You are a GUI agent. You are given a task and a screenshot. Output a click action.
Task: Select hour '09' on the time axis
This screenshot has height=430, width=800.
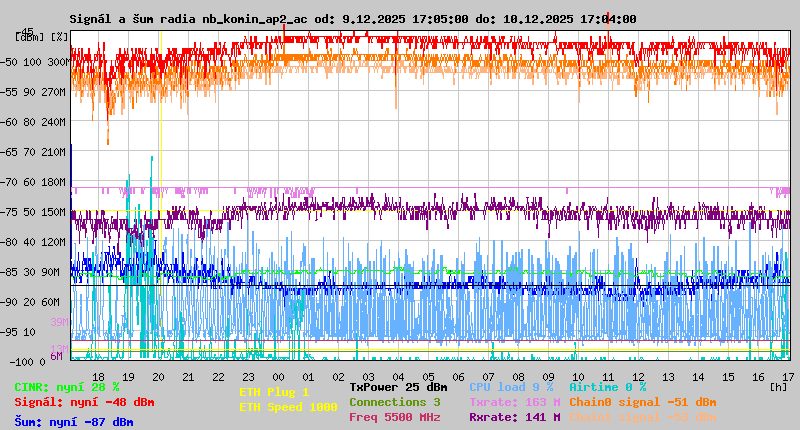click(548, 377)
